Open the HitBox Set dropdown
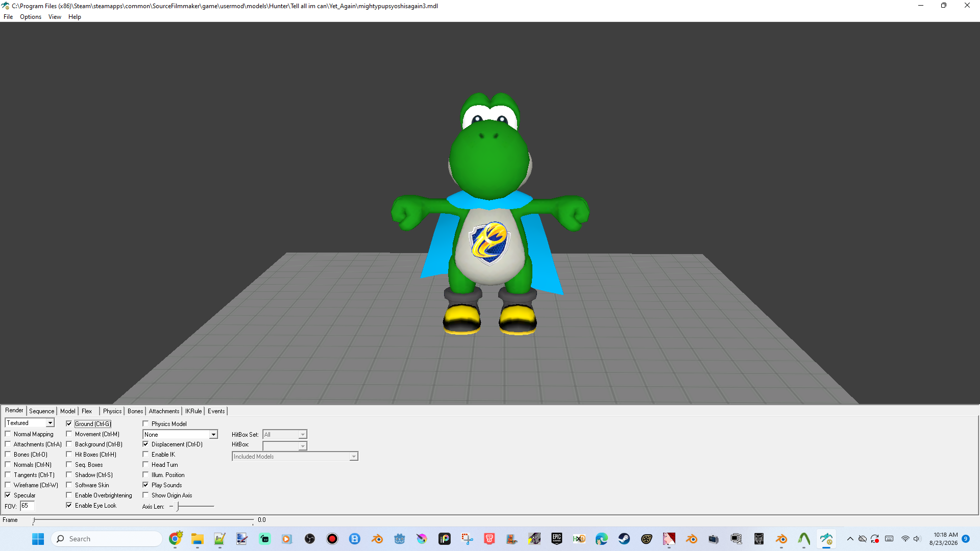The width and height of the screenshot is (980, 551). [x=285, y=435]
